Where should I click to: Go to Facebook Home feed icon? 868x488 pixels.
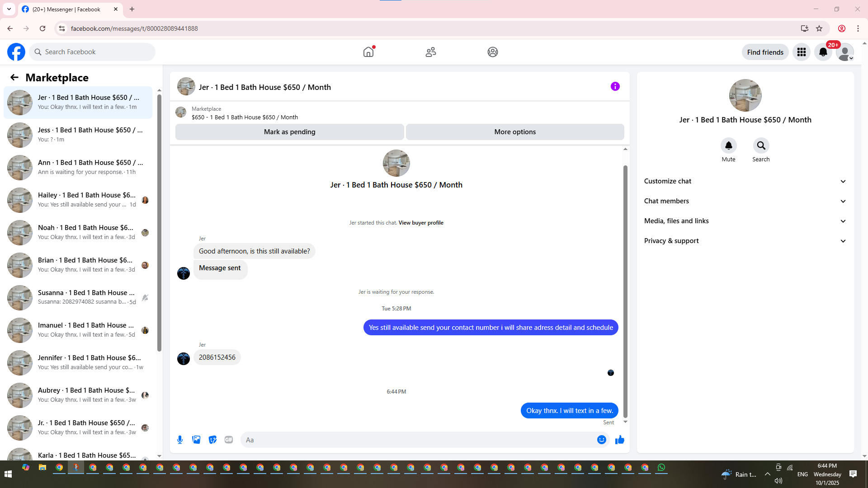point(368,52)
